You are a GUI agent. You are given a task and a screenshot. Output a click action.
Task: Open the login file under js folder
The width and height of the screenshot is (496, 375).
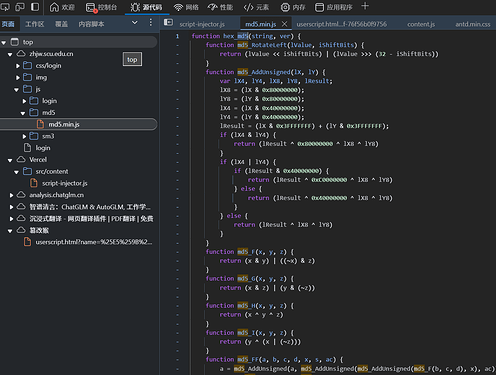(x=37, y=148)
